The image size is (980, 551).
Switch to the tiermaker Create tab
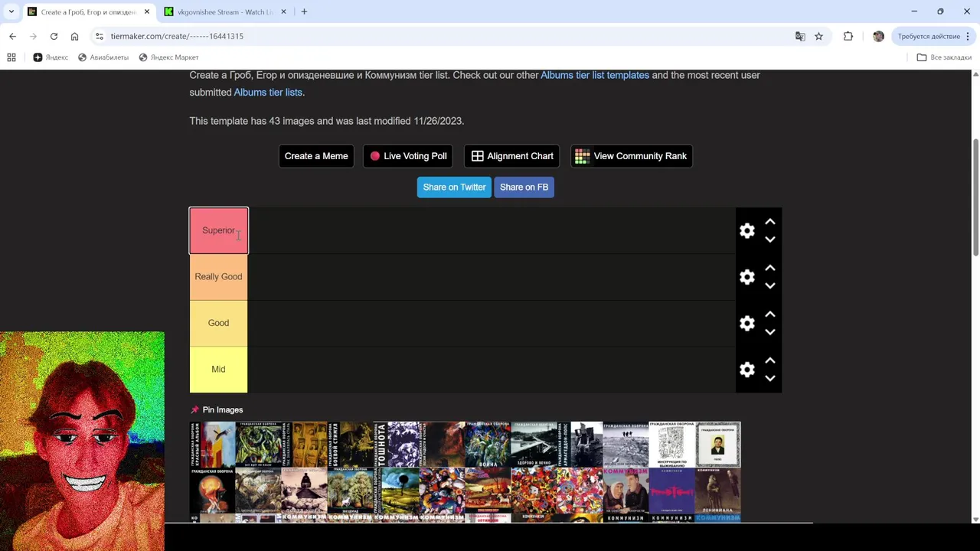point(89,12)
